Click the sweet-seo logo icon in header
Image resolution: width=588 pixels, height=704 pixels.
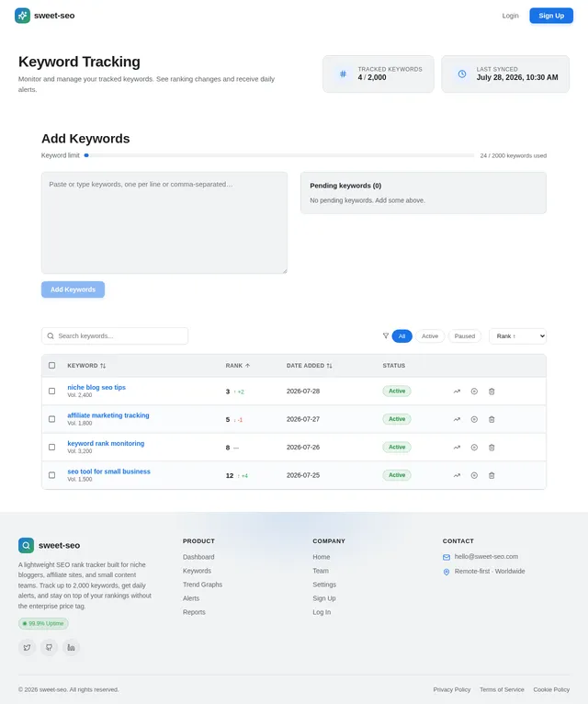[22, 16]
